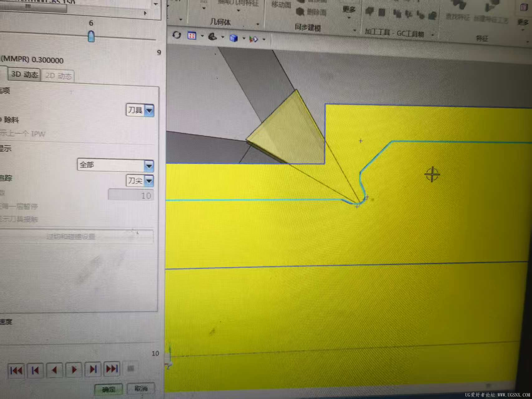Screen dimensions: 532x399
Task: Click the list's scroll-right arrow
Action: point(145,13)
